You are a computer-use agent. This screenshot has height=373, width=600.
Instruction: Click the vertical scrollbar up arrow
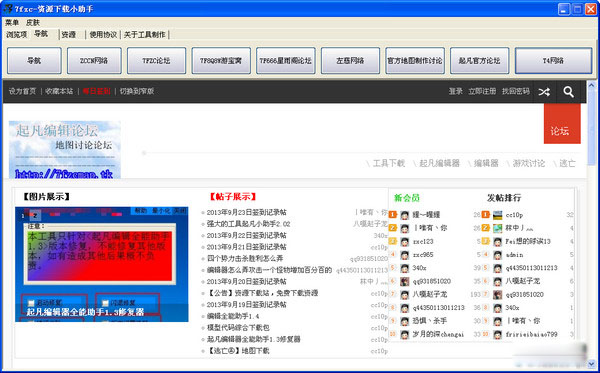592,85
